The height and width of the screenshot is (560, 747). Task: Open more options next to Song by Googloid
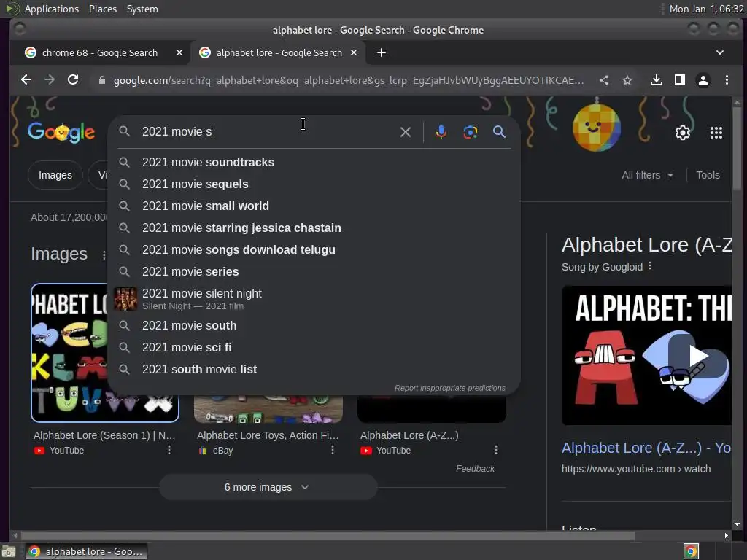click(650, 266)
